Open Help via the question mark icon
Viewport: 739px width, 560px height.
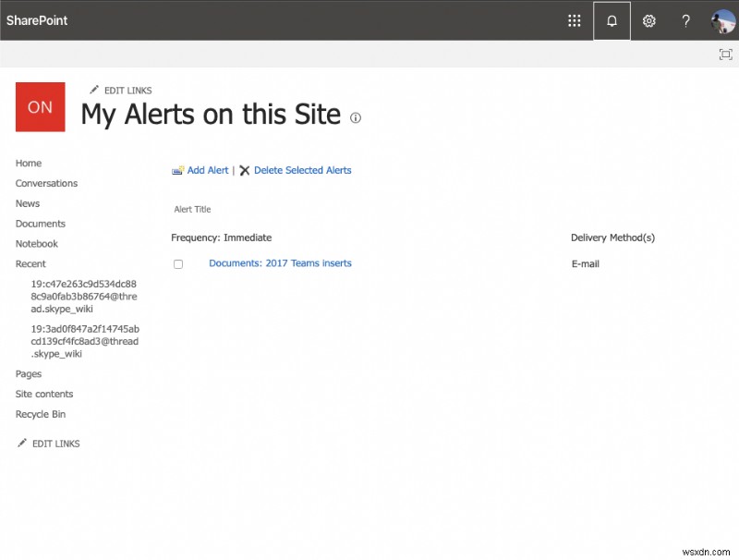[x=685, y=20]
